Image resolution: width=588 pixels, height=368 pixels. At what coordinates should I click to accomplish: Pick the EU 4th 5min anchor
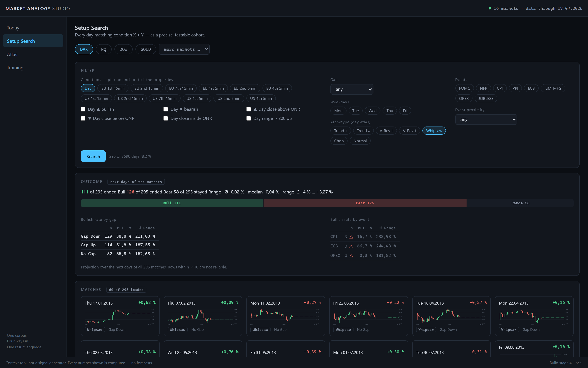277,88
